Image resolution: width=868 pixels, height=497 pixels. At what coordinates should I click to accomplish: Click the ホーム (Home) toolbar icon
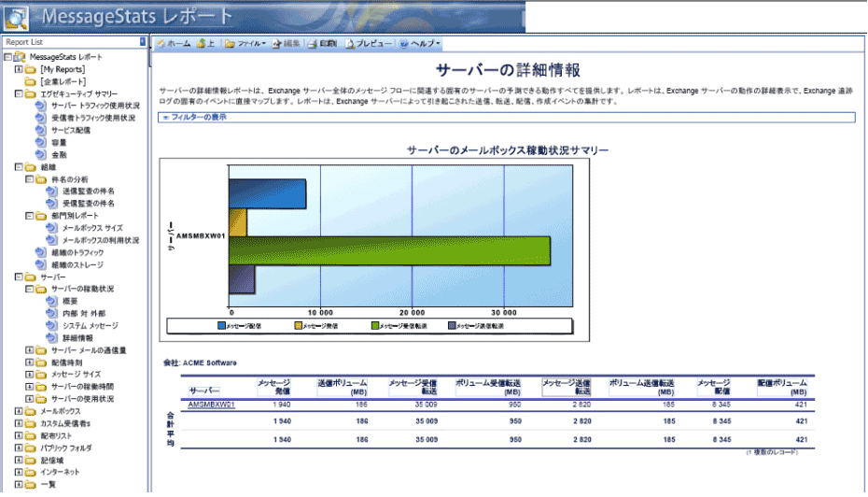pos(174,44)
